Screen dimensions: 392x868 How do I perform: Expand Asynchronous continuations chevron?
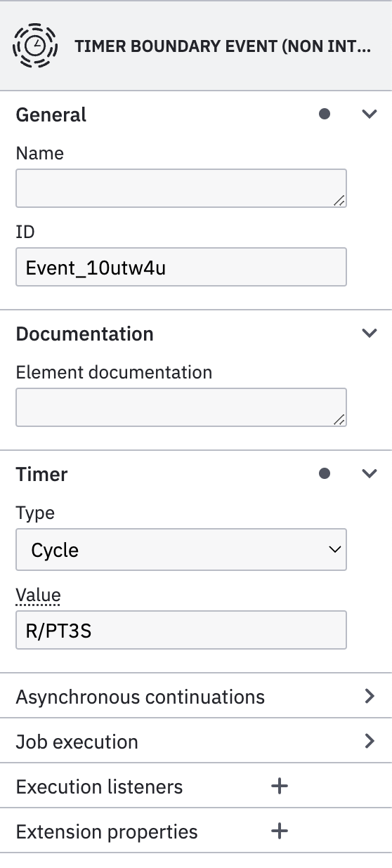click(370, 697)
